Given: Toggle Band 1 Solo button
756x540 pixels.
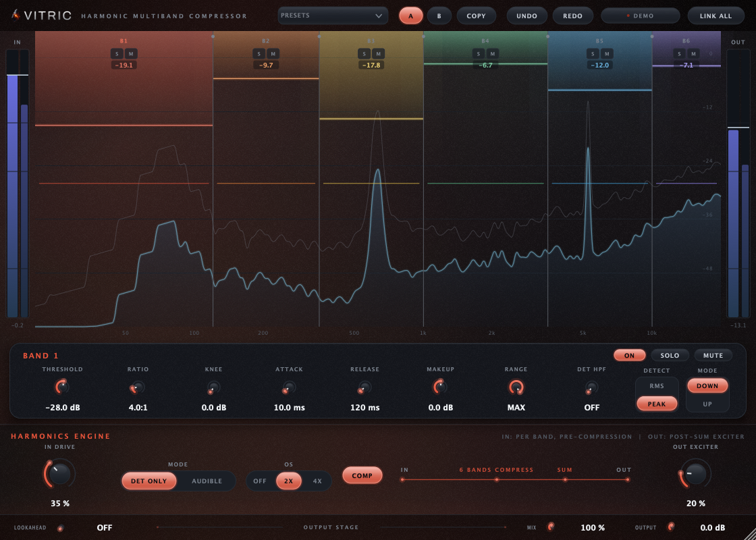Looking at the screenshot, I should (670, 355).
